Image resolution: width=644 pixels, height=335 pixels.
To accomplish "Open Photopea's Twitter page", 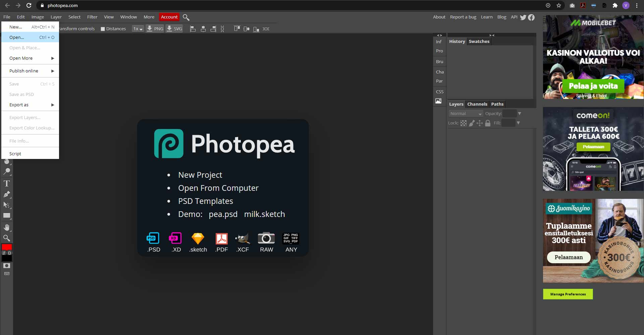I will point(523,17).
